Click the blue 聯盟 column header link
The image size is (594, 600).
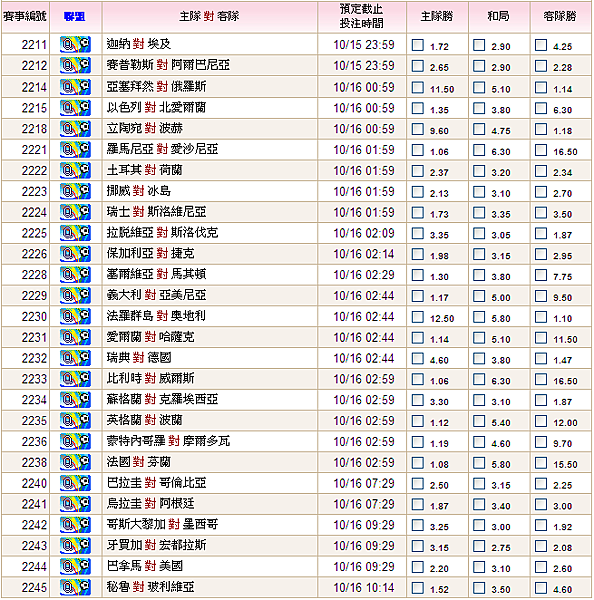pos(75,16)
